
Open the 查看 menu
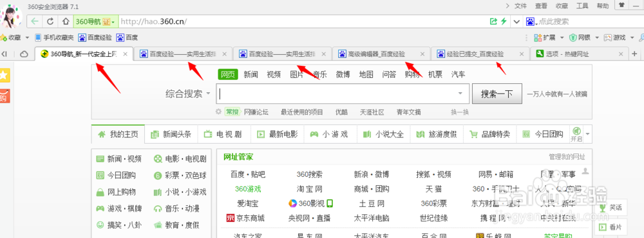click(x=541, y=6)
